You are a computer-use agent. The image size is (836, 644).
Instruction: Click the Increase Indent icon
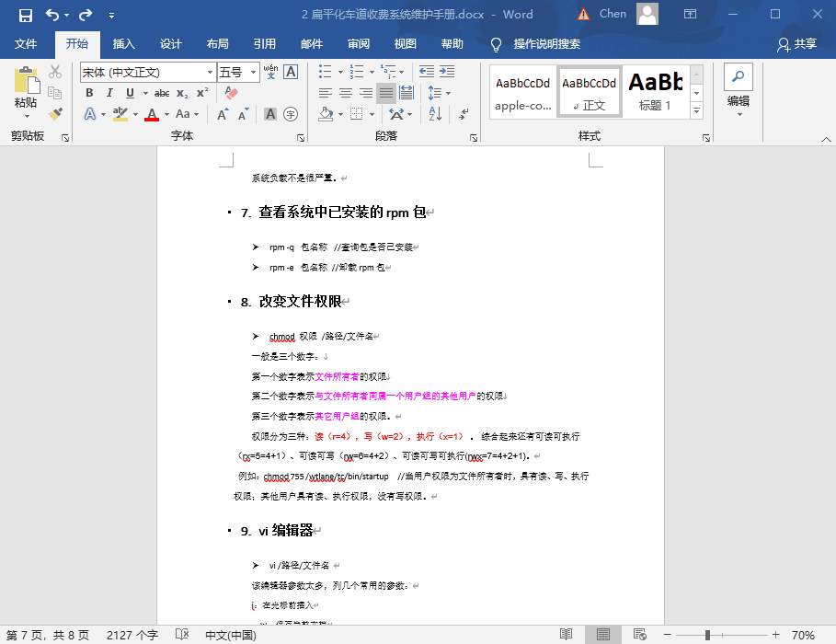click(448, 72)
